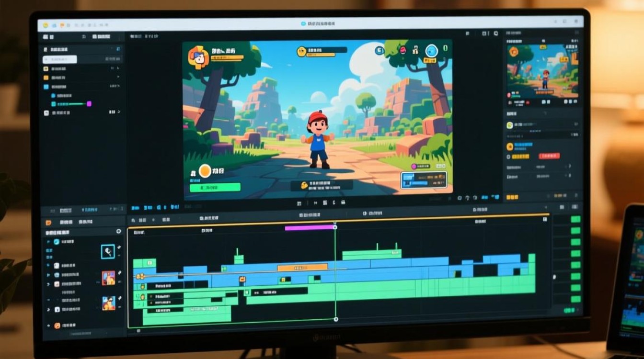The height and width of the screenshot is (359, 644).
Task: Select the orange clip on the blue timeline track
Action: 303,267
